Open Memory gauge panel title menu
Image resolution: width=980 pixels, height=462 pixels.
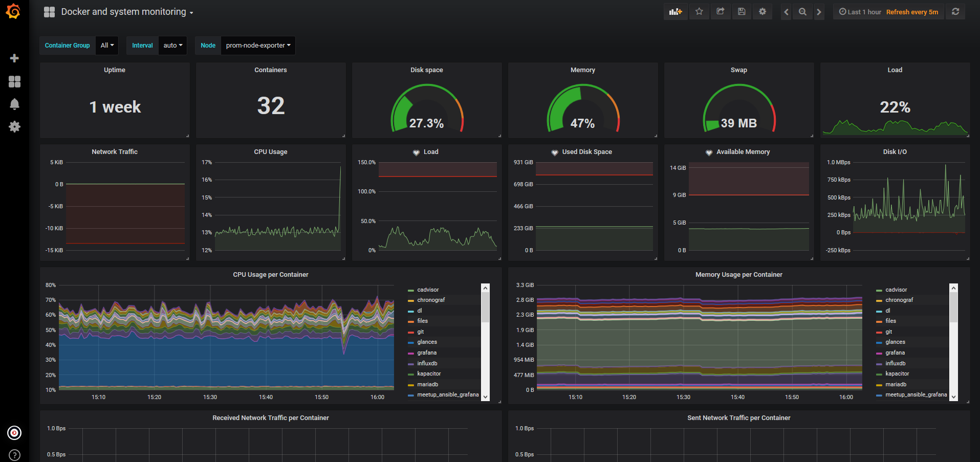(583, 70)
